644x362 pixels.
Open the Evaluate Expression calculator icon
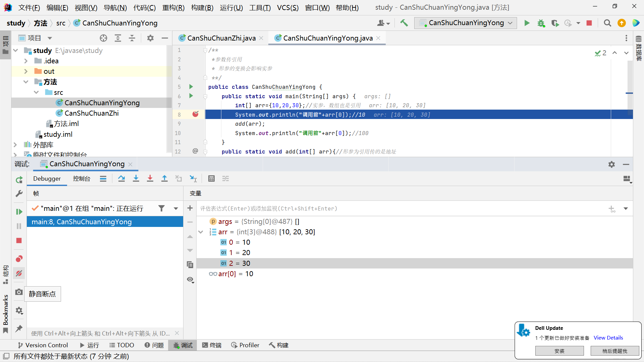click(x=211, y=179)
